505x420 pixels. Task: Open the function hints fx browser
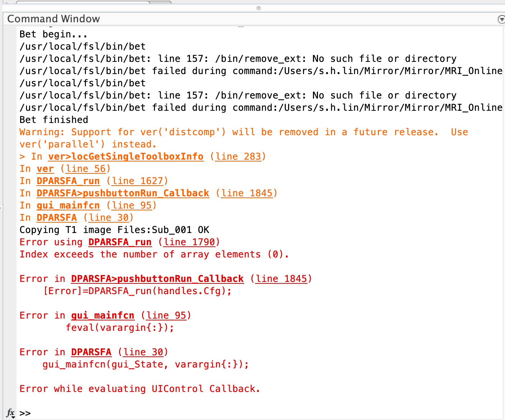(10, 413)
